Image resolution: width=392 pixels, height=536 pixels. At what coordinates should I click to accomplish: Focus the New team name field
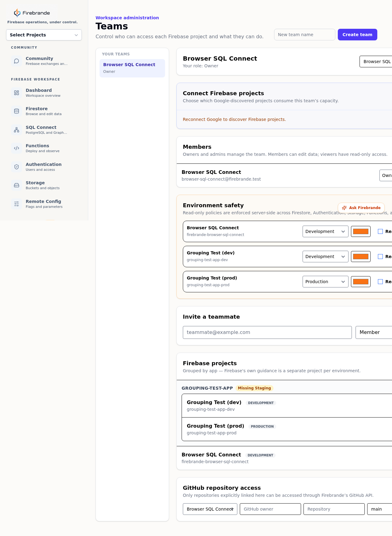[x=305, y=35]
